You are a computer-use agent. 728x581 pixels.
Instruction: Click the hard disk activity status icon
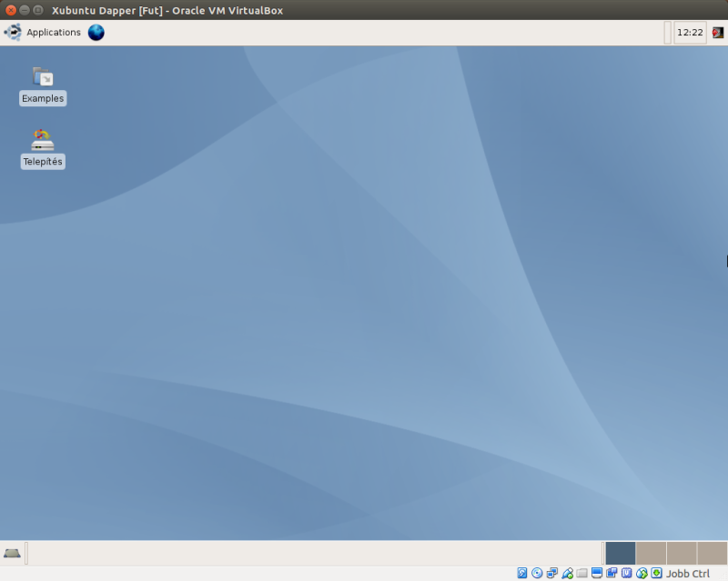[x=522, y=573]
